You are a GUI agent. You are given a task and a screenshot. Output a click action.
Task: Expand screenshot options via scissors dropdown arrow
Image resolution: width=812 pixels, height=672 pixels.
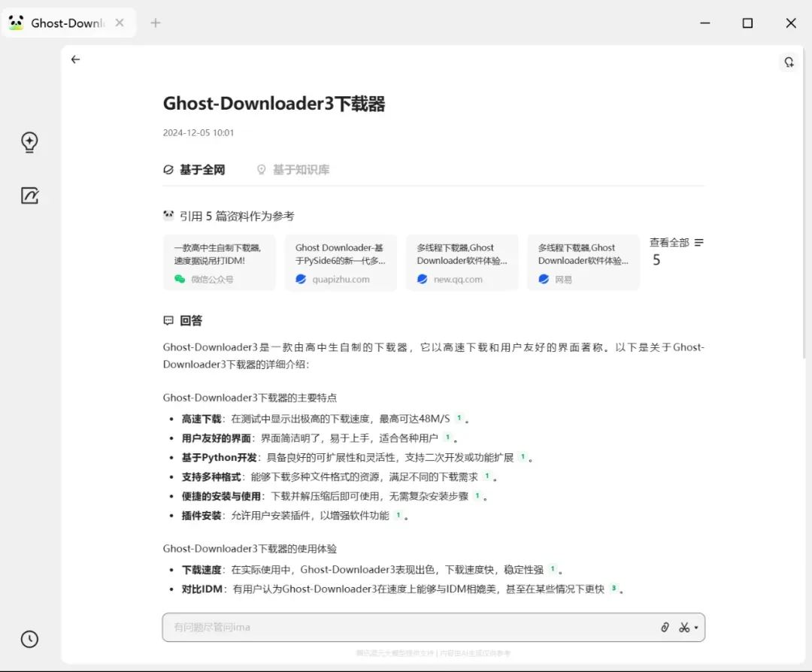point(698,627)
